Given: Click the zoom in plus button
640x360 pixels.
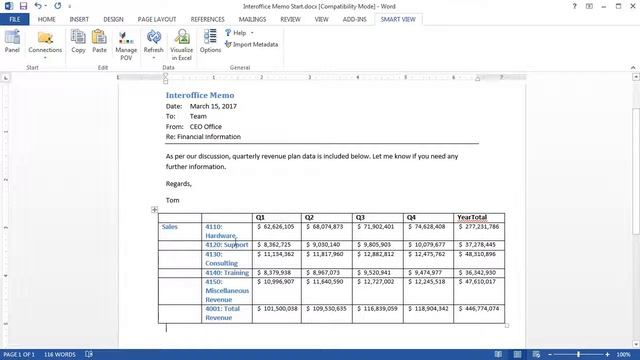Looking at the screenshot, I should [607, 355].
